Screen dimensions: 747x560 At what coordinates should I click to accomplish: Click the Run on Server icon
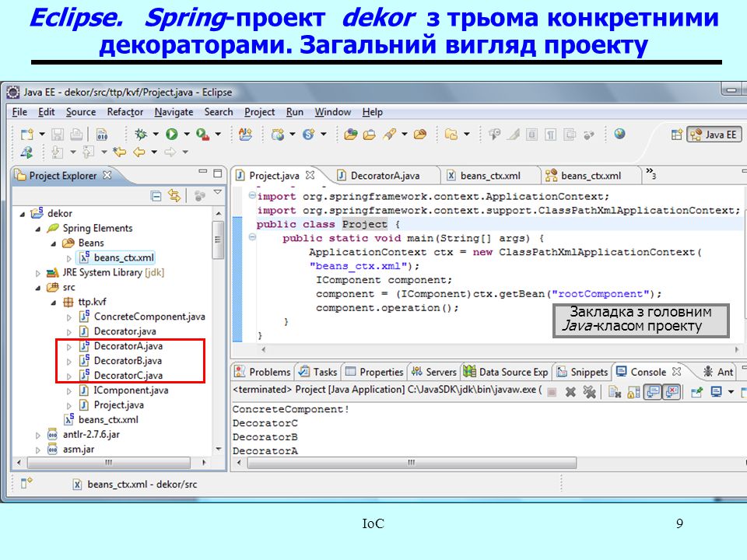(26, 152)
